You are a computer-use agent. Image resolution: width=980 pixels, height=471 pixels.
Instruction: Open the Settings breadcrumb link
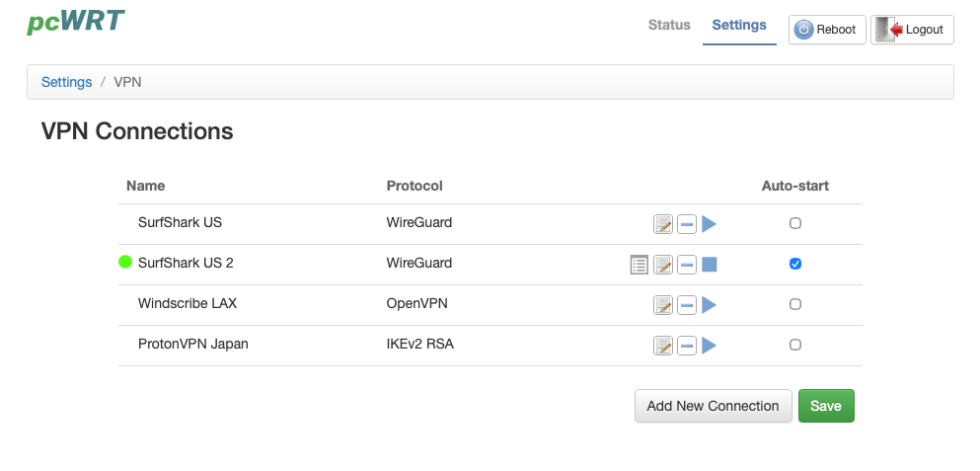coord(66,82)
